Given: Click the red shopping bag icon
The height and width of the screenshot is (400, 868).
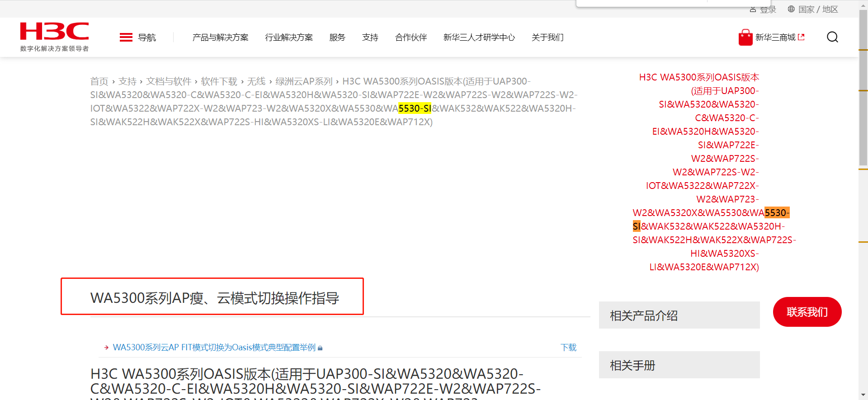Looking at the screenshot, I should (745, 38).
